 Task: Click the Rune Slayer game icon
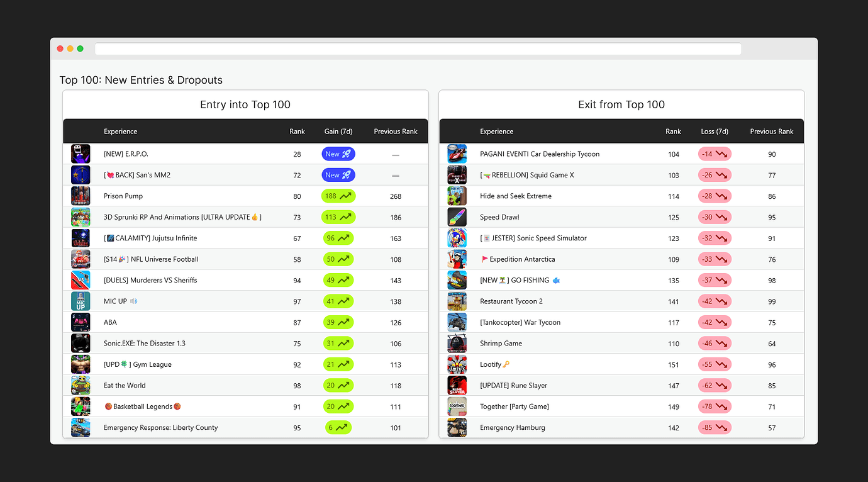(x=457, y=385)
